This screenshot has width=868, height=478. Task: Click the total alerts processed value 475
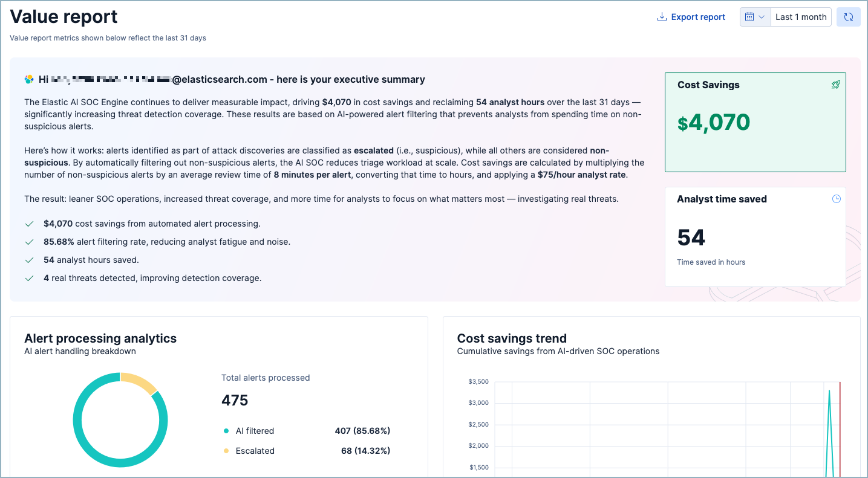click(x=235, y=400)
